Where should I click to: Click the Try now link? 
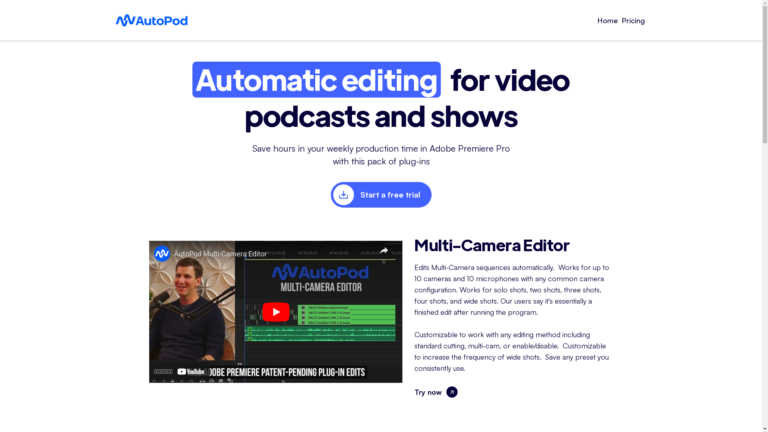tap(436, 392)
